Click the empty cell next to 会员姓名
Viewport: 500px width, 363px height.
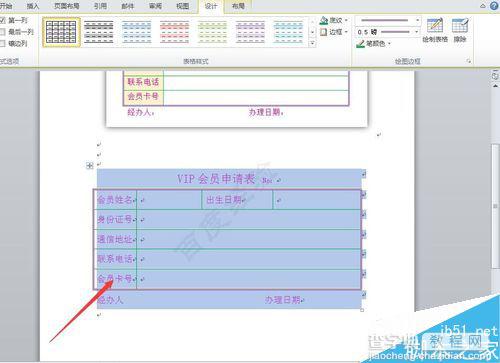169,199
